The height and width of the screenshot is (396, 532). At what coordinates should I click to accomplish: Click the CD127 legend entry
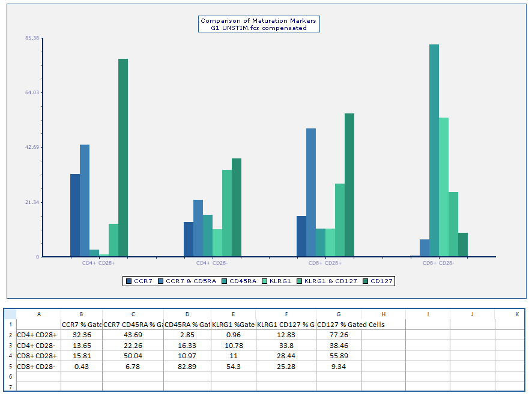click(x=382, y=281)
